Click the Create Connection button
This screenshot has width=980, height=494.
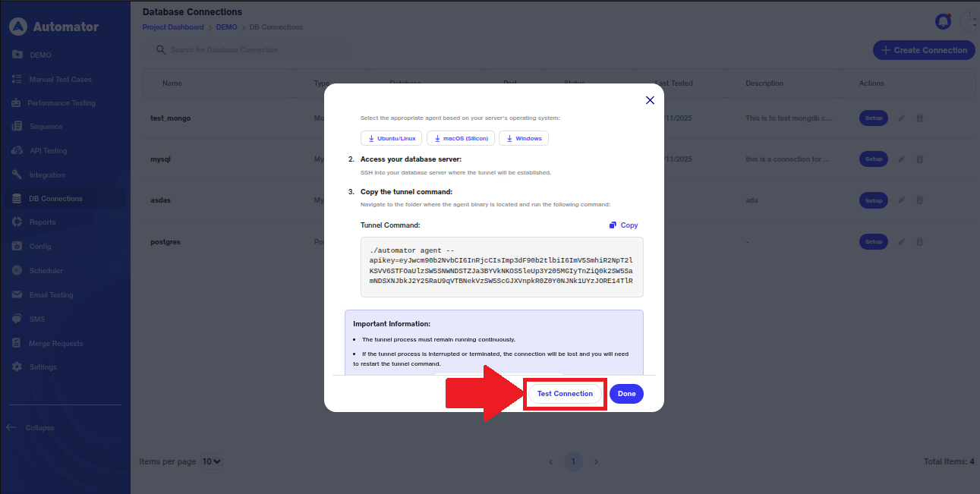[924, 50]
